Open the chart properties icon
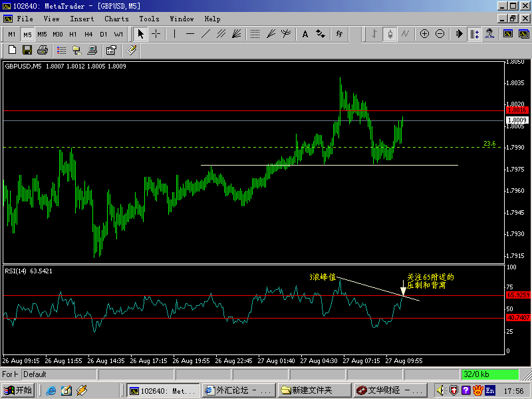Screen dimensions: 532x399 [111, 51]
